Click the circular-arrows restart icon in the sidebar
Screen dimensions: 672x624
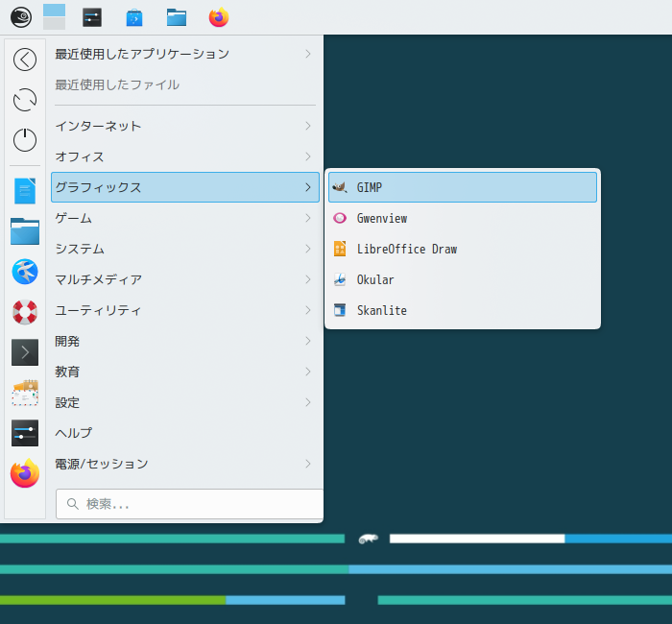tap(25, 100)
